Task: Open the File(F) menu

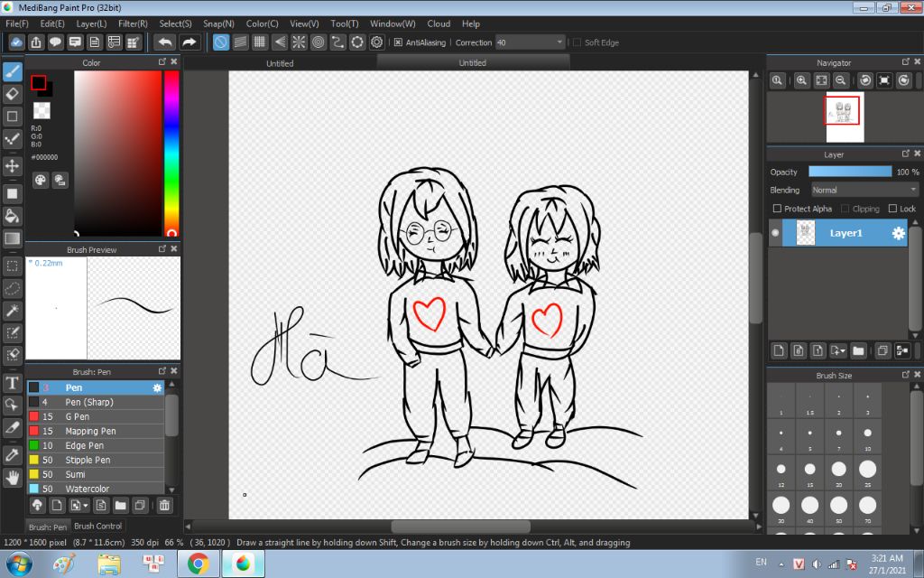Action: coord(16,23)
